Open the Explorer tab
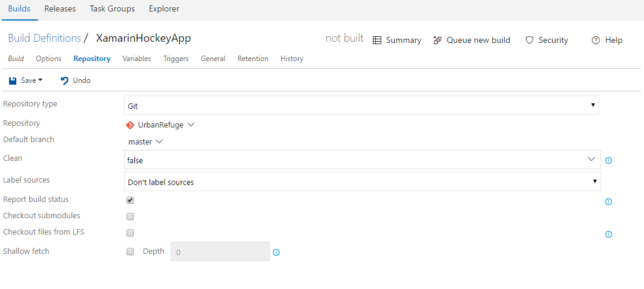644x289 pixels. click(x=164, y=8)
